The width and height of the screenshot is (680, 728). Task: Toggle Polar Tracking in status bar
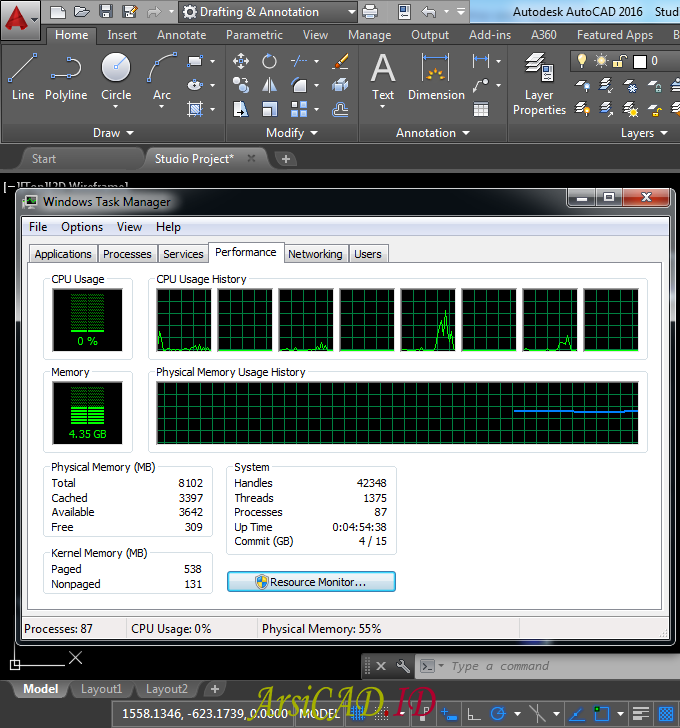(498, 713)
